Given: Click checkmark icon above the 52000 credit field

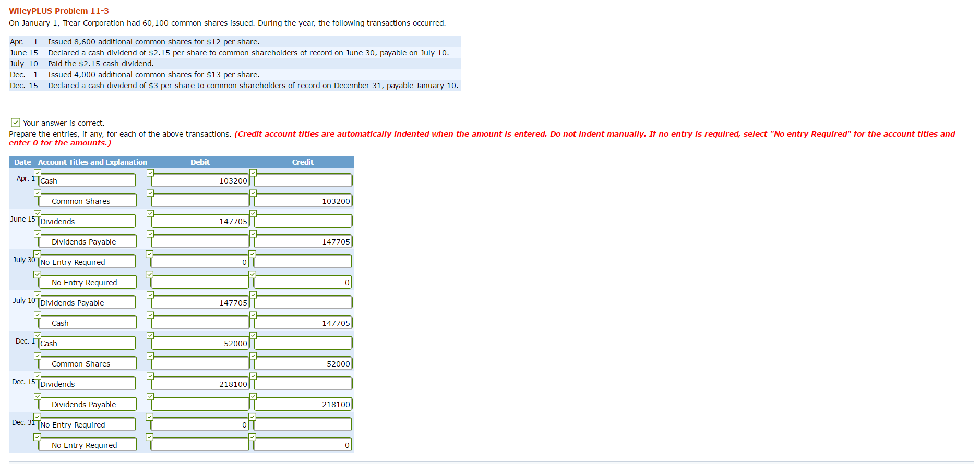Looking at the screenshot, I should point(253,356).
